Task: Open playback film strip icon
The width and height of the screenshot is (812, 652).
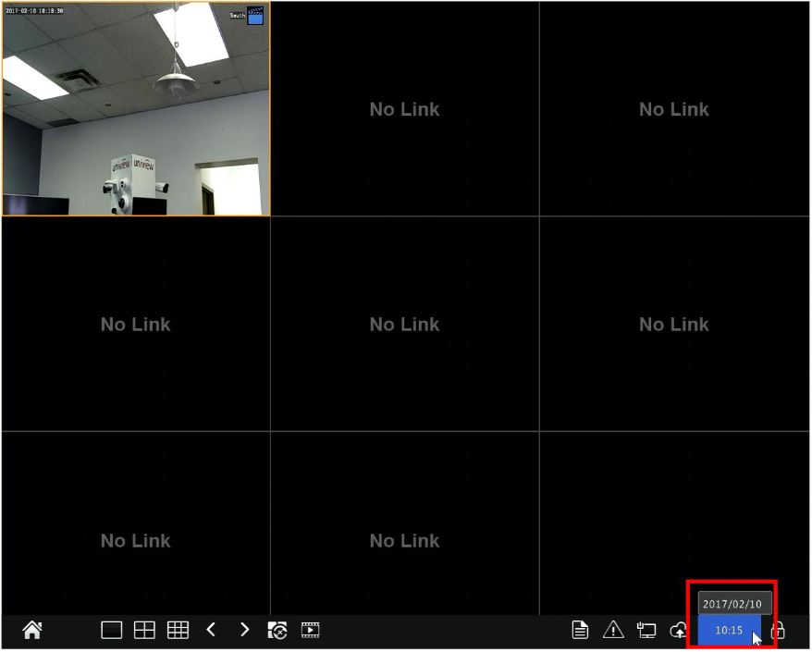Action: click(310, 631)
